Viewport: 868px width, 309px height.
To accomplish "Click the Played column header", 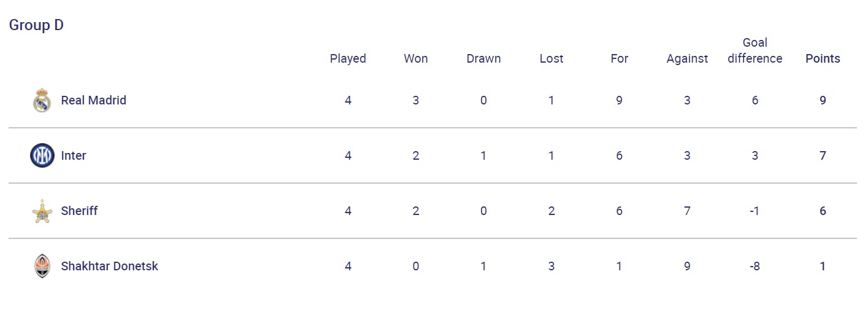I will pyautogui.click(x=348, y=58).
